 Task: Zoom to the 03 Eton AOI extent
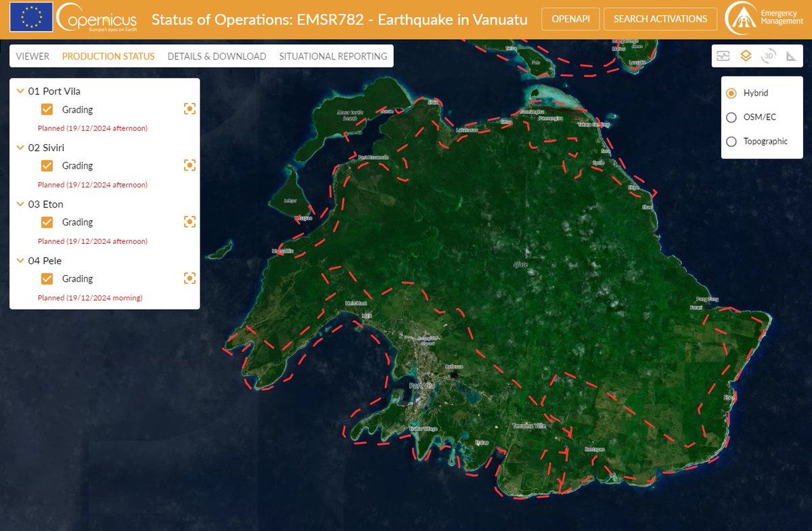pyautogui.click(x=189, y=221)
